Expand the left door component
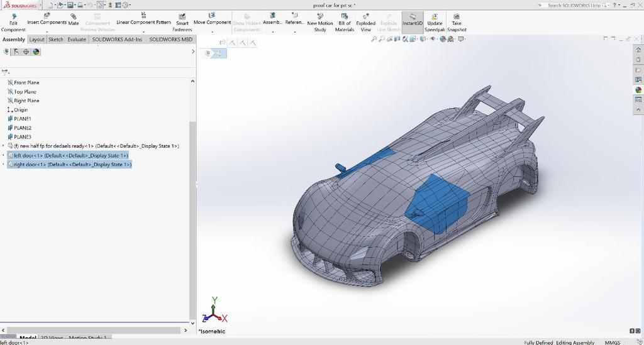The image size is (644, 345). point(3,155)
